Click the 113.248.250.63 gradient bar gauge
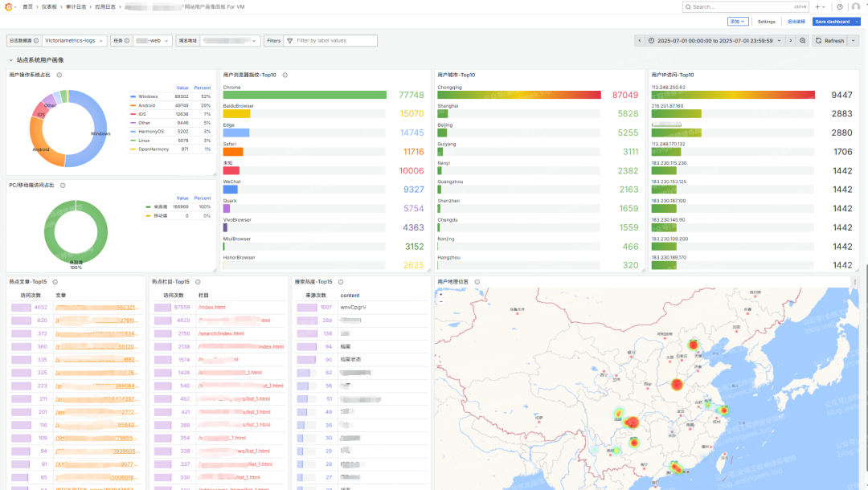The width and height of the screenshot is (868, 490). [733, 95]
